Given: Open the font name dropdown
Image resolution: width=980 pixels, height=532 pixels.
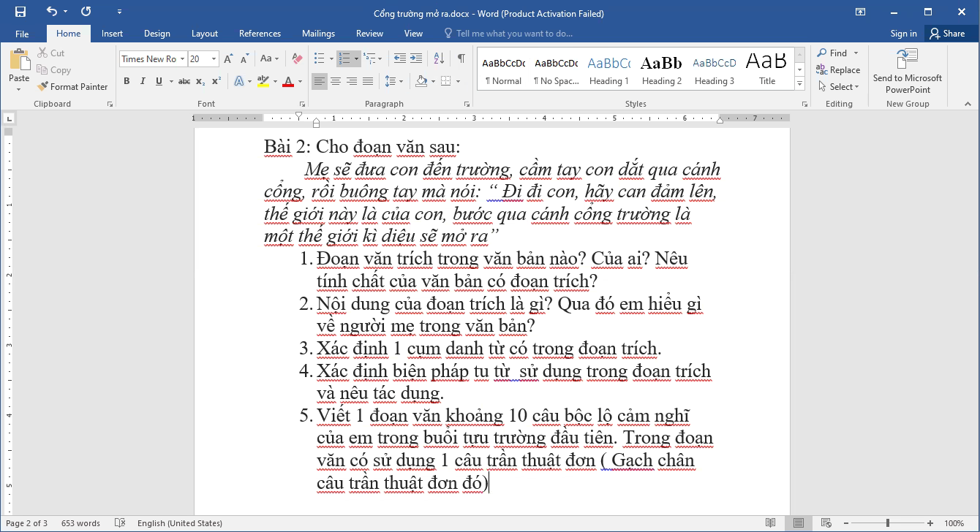Looking at the screenshot, I should [x=182, y=59].
